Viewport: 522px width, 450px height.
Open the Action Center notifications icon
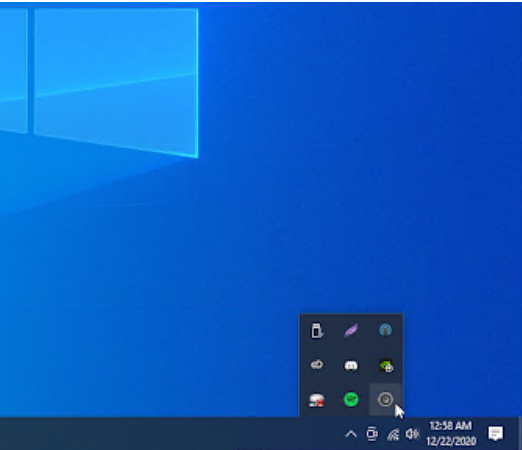[x=496, y=433]
